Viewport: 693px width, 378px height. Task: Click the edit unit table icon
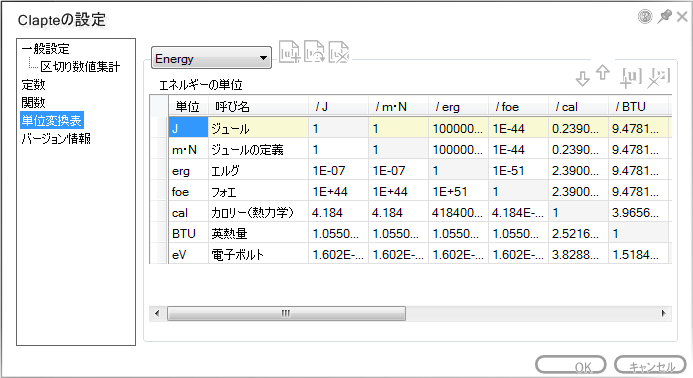[314, 52]
